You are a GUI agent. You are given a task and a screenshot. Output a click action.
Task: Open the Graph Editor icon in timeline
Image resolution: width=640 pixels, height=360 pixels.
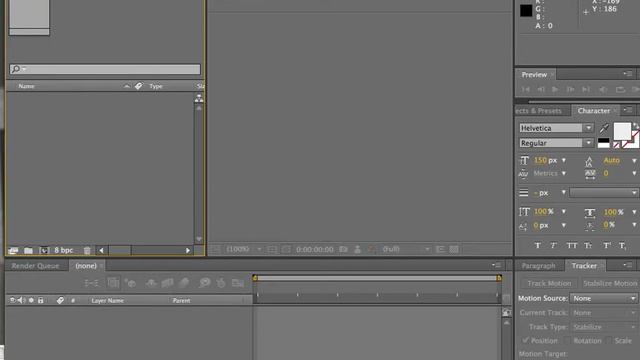(x=238, y=282)
